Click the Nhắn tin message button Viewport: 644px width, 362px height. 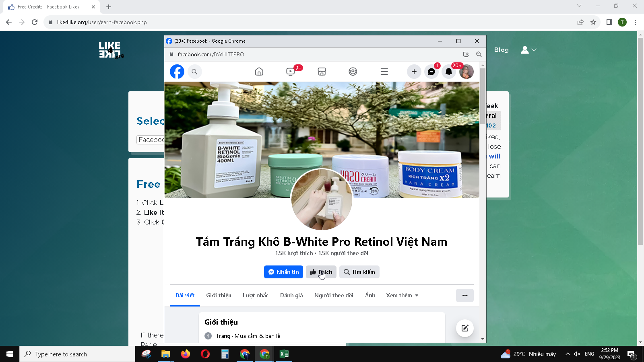pyautogui.click(x=284, y=272)
